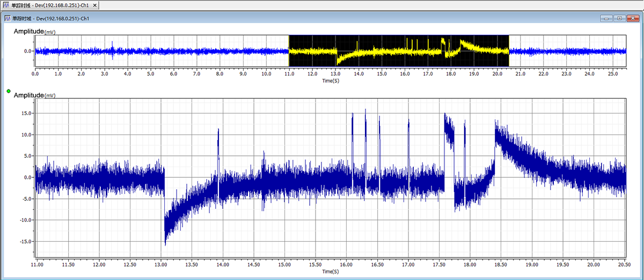Click left edge of yellow selection at 11.0 s
This screenshot has width=644, height=280.
click(289, 51)
